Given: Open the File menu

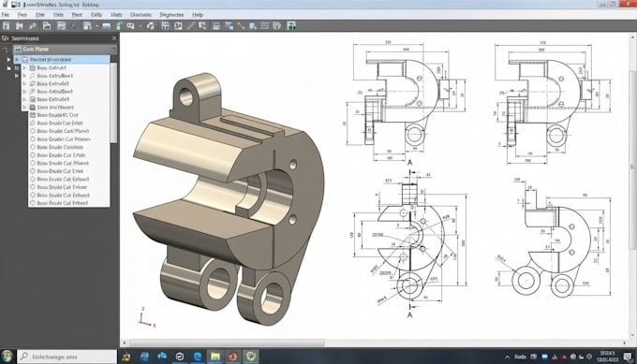Looking at the screenshot, I should [6, 15].
